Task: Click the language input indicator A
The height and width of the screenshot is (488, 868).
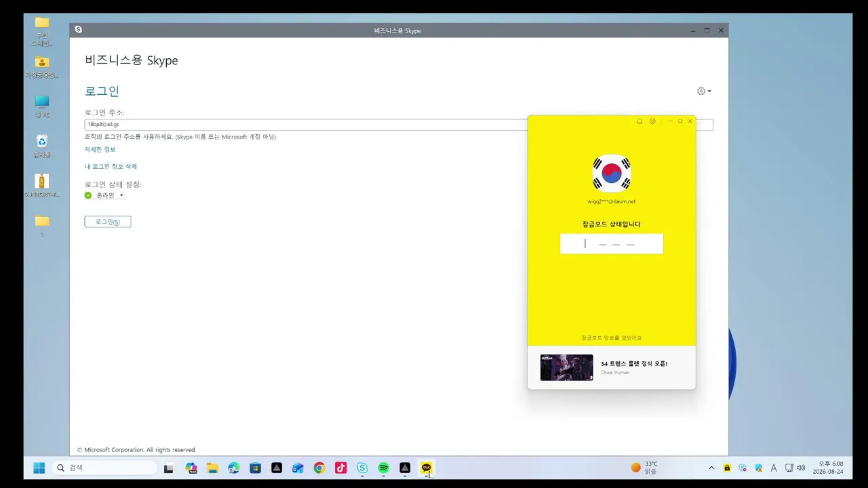Action: tap(774, 468)
